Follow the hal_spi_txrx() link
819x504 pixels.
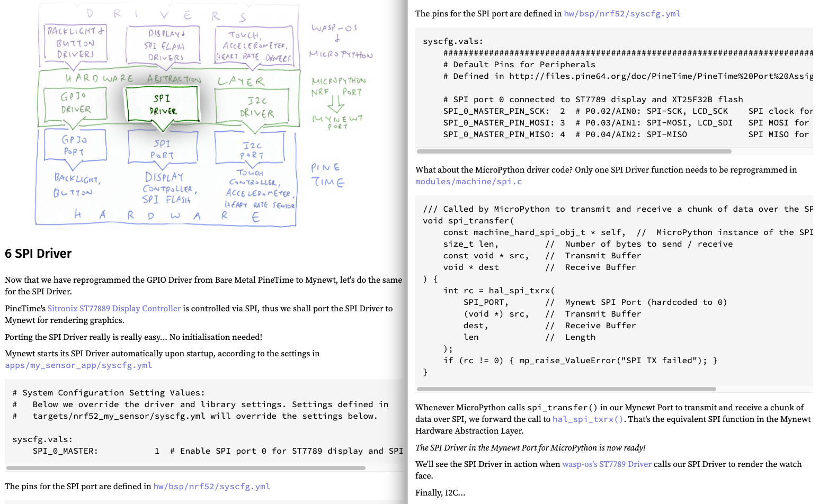point(587,419)
